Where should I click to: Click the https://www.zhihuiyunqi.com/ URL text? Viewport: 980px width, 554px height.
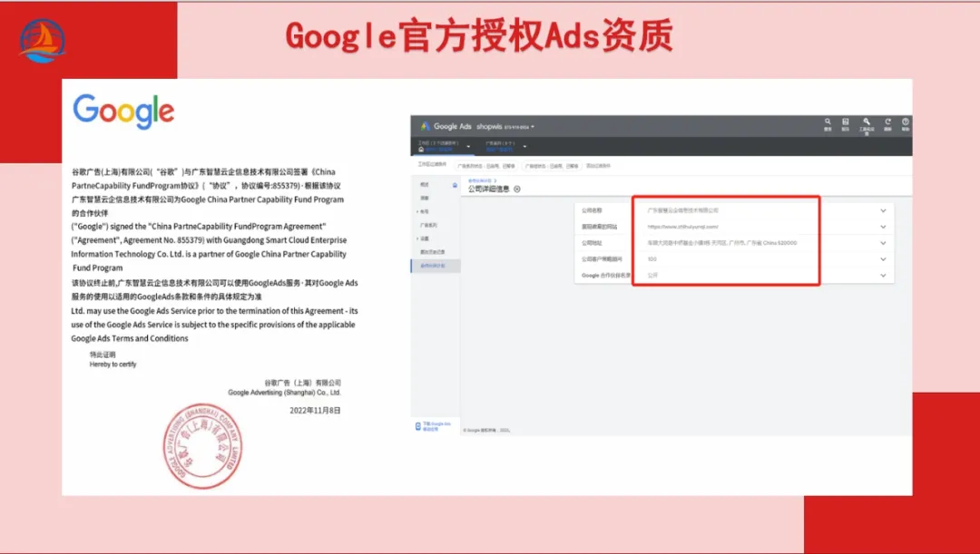(682, 228)
